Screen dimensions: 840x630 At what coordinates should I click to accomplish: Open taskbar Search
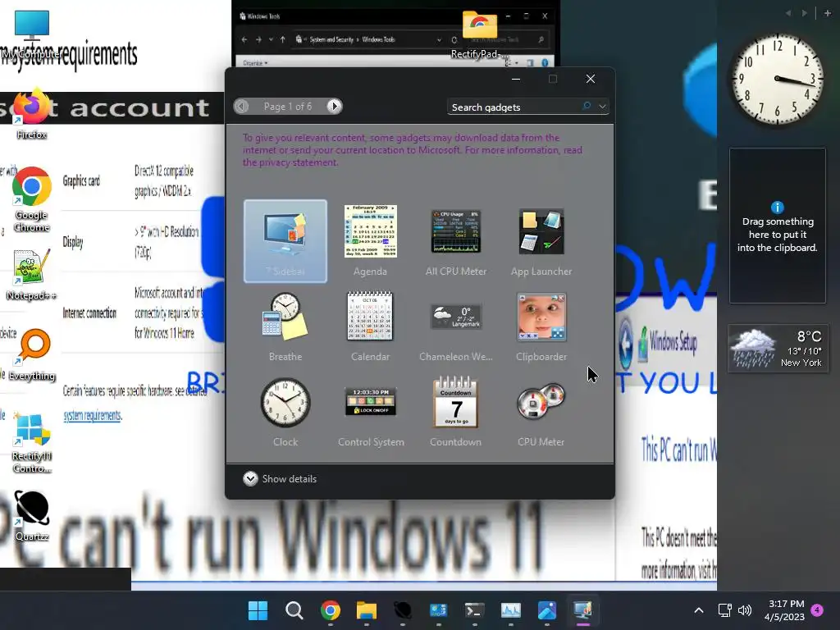tap(294, 610)
